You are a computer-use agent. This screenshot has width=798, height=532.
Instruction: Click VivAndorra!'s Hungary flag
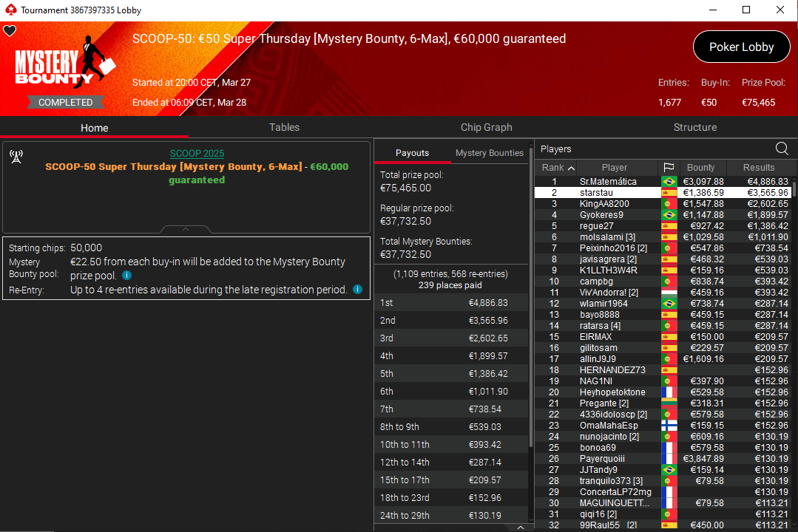(669, 293)
